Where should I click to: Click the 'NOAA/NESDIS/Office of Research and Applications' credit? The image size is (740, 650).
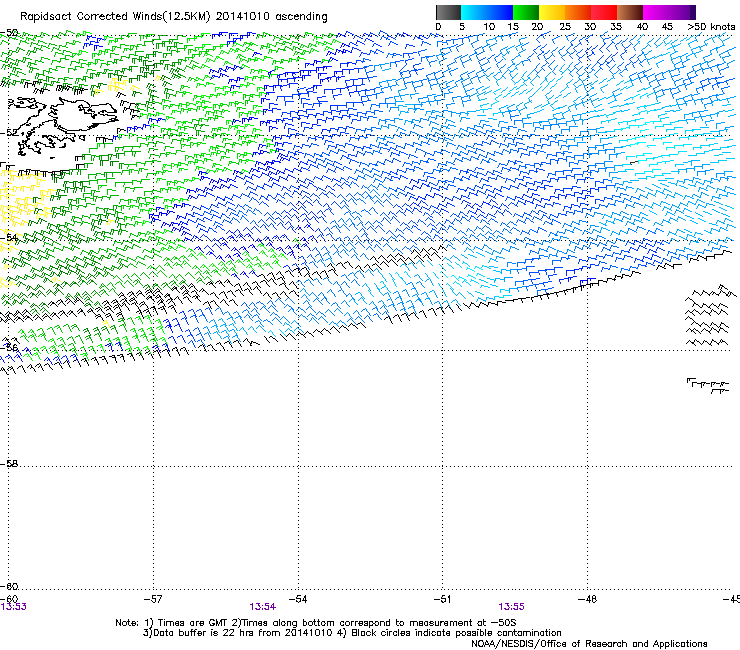[x=589, y=644]
